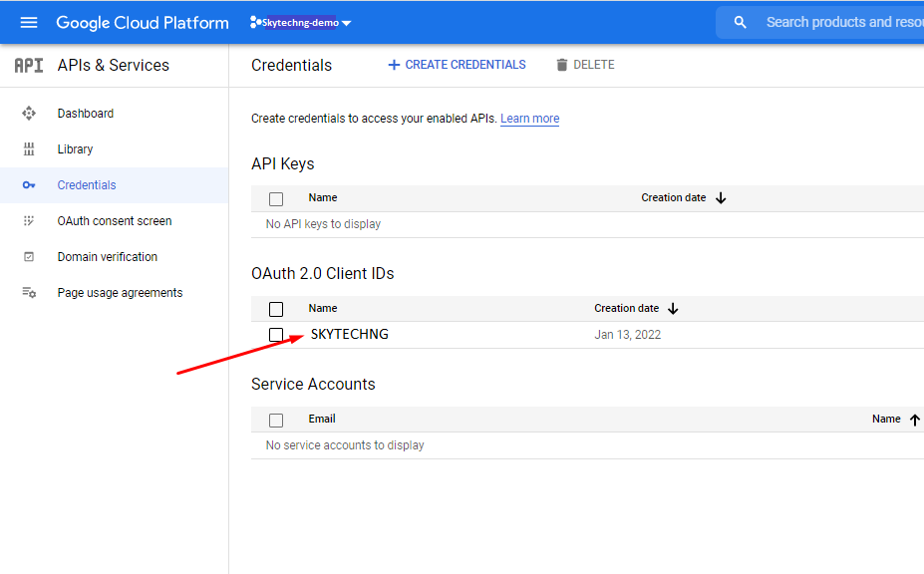The image size is (924, 574).
Task: Open the Dashboard sidebar item
Action: point(115,114)
